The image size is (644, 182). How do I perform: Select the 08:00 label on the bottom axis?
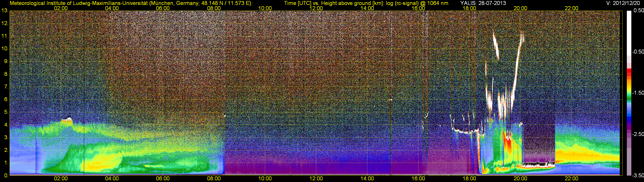[214, 179]
